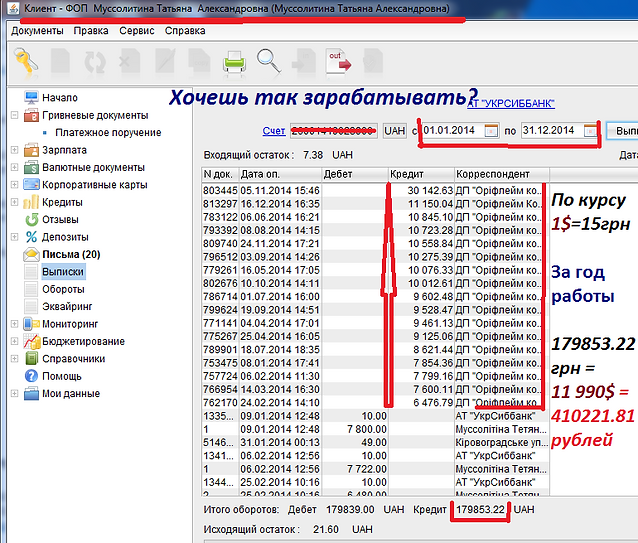Viewport: 638px width, 543px height.
Task: Expand the Бюджетирование tree node
Action: pos(14,341)
